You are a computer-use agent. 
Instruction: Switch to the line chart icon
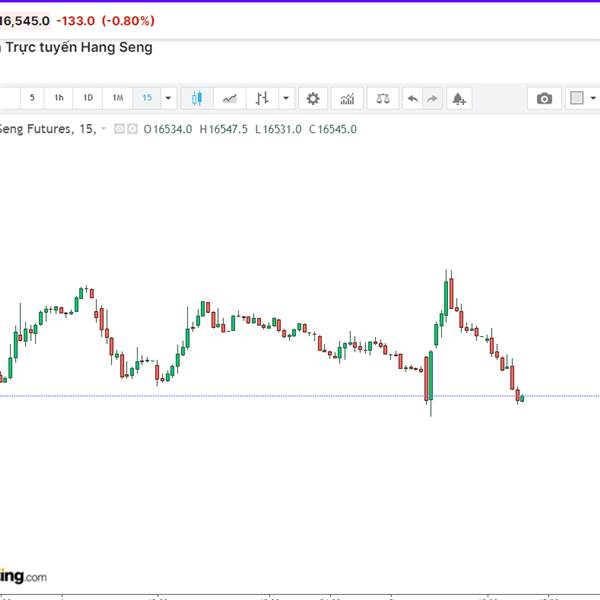230,98
